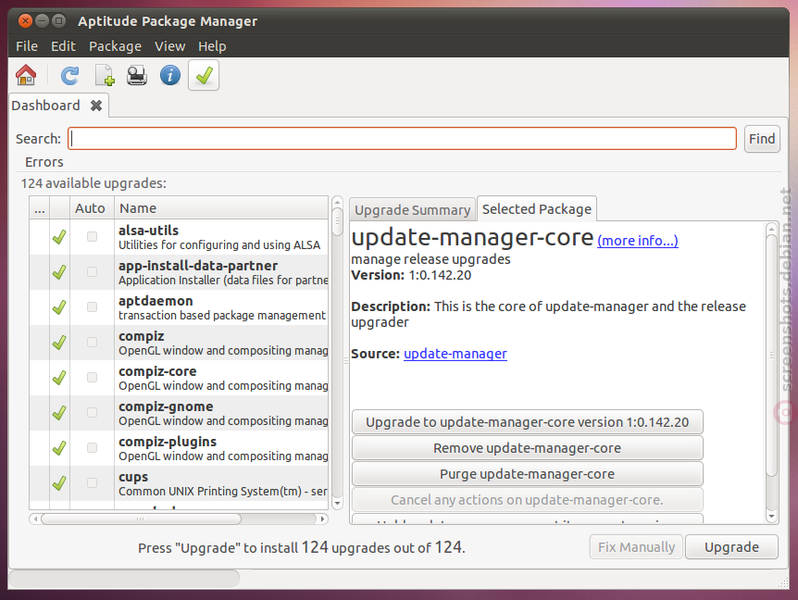This screenshot has height=600, width=798.
Task: Open the update-manager source link
Action: [x=455, y=354]
